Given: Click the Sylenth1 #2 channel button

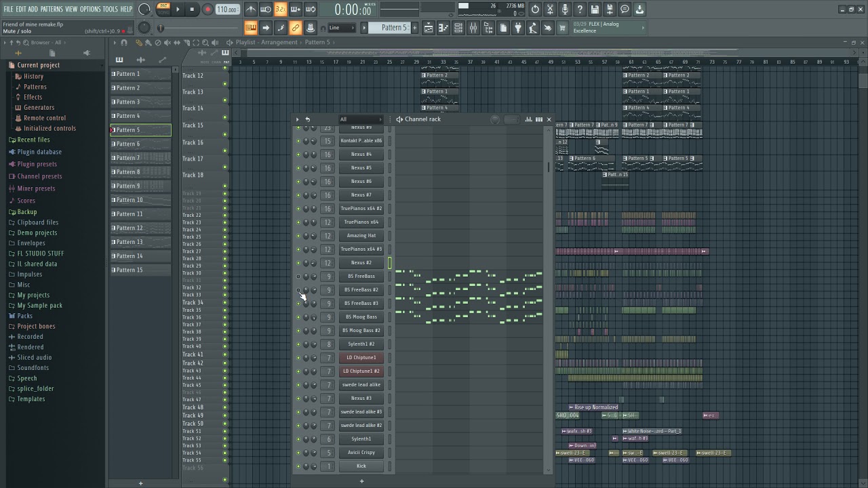Looking at the screenshot, I should [x=361, y=344].
